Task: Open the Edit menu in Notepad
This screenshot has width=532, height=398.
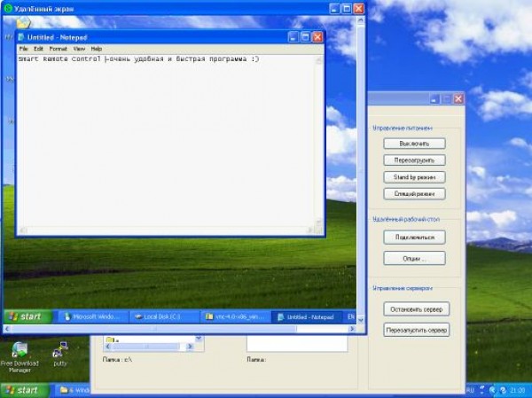Action: coord(38,49)
